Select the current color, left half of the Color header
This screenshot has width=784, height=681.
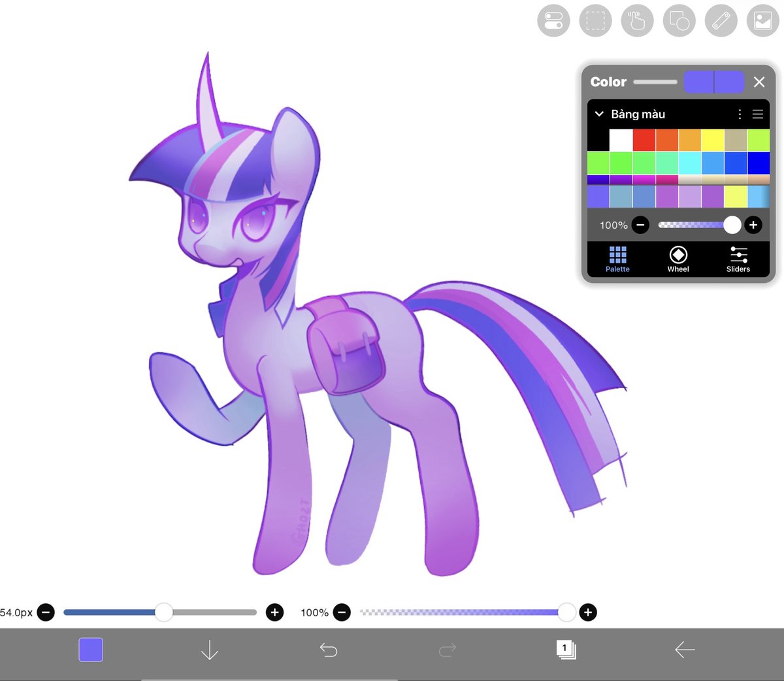pyautogui.click(x=698, y=82)
